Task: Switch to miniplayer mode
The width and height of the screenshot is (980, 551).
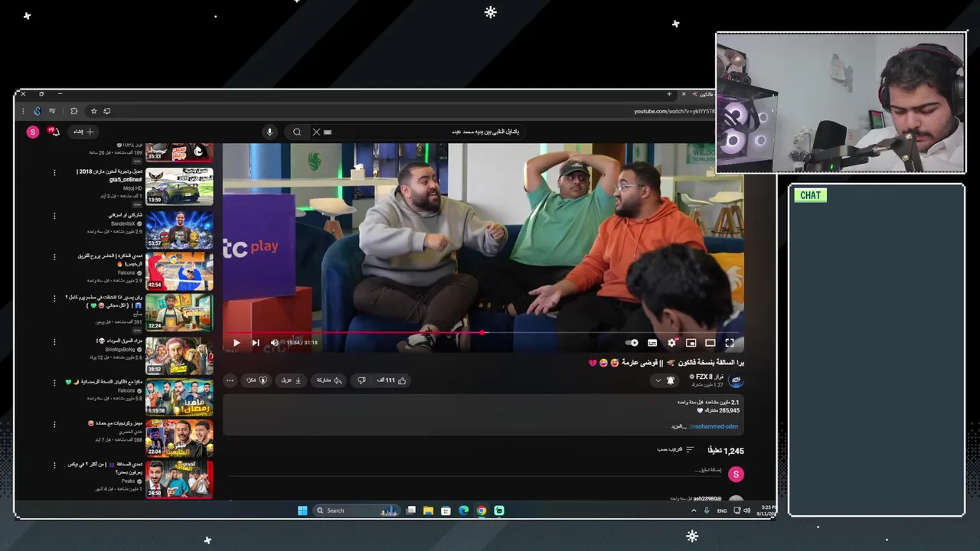Action: coord(691,343)
